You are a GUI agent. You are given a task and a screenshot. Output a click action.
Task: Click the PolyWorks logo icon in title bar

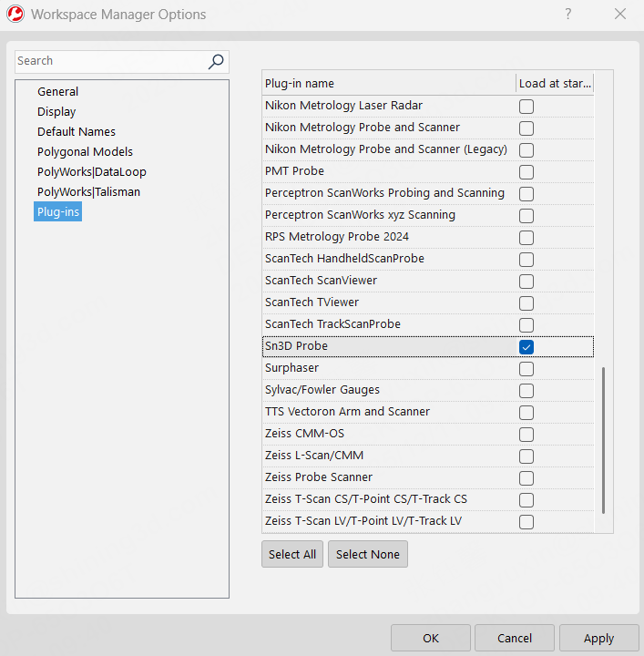(x=15, y=14)
